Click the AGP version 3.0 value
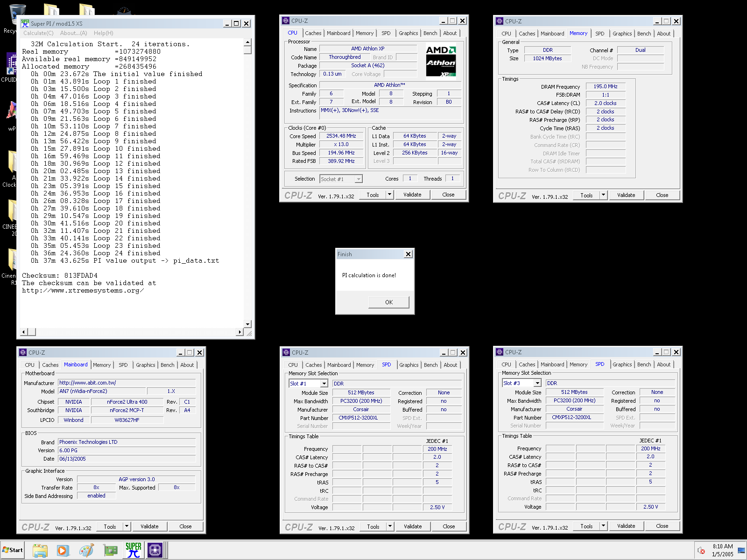The width and height of the screenshot is (747, 560). click(136, 479)
